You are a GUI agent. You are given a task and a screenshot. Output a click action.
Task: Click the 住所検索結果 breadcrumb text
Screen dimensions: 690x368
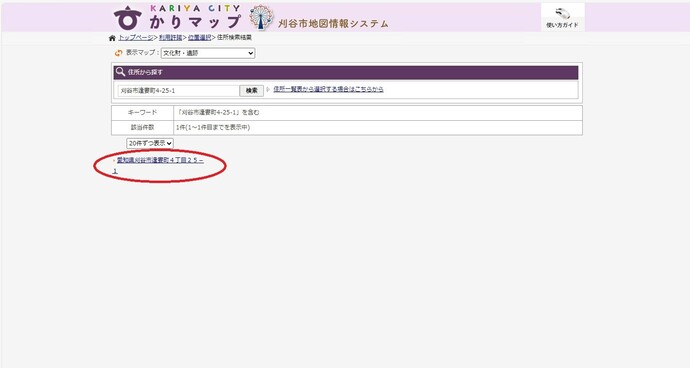pos(234,38)
